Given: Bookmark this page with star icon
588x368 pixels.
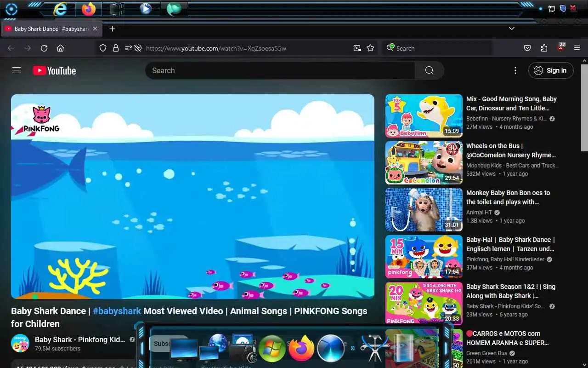Looking at the screenshot, I should click(x=370, y=48).
